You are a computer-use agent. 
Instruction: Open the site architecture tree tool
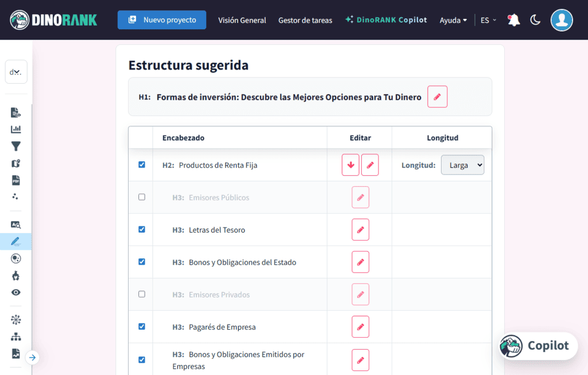[16, 335]
